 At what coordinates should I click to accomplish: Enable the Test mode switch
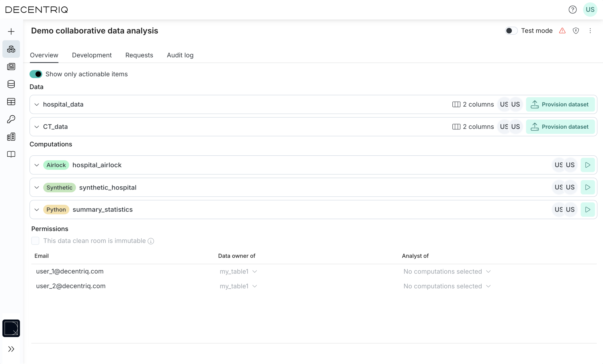(511, 31)
